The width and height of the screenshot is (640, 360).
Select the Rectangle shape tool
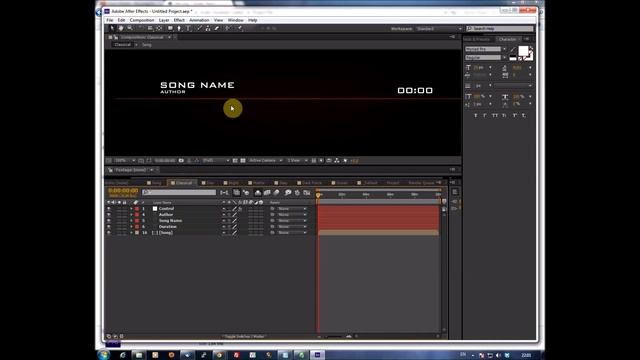click(170, 28)
